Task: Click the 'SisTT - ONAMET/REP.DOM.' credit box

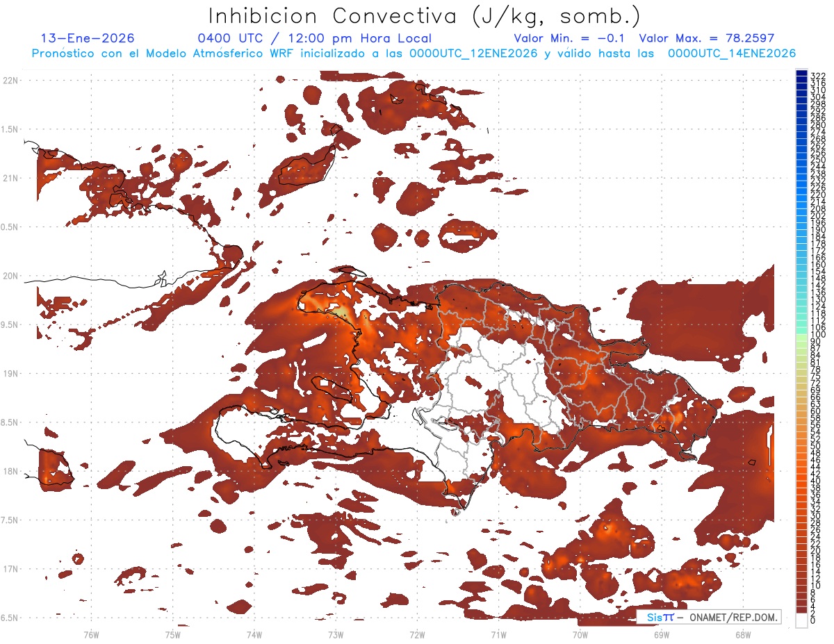Action: (708, 618)
